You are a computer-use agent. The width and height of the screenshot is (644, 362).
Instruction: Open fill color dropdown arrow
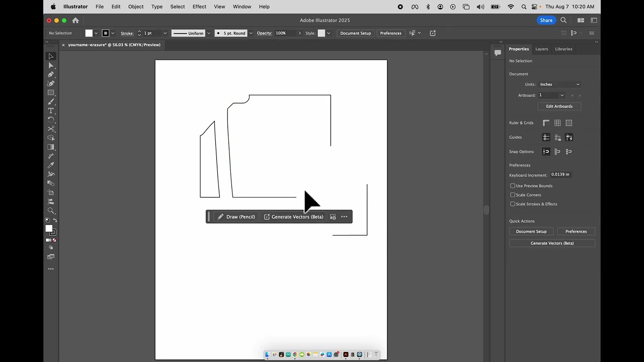96,33
